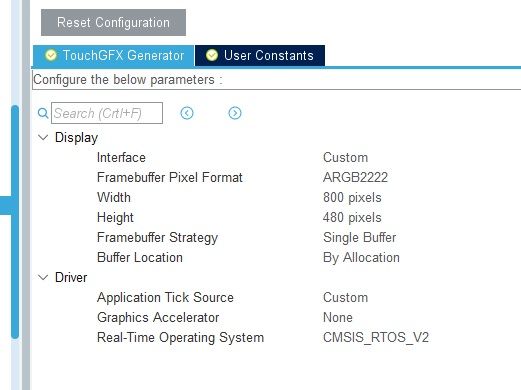Image resolution: width=521 pixels, height=390 pixels.
Task: Select the CMSIS_RTOS_V2 operating system value
Action: coord(376,337)
